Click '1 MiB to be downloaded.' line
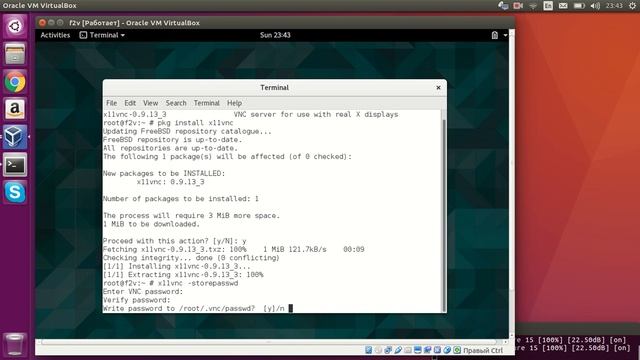The image size is (640, 360). [x=151, y=224]
